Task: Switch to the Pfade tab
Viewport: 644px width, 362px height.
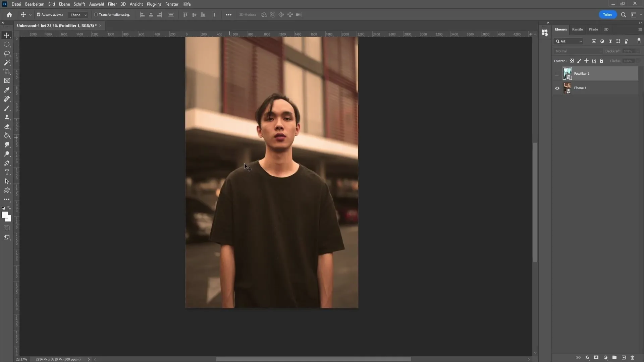Action: 593,29
